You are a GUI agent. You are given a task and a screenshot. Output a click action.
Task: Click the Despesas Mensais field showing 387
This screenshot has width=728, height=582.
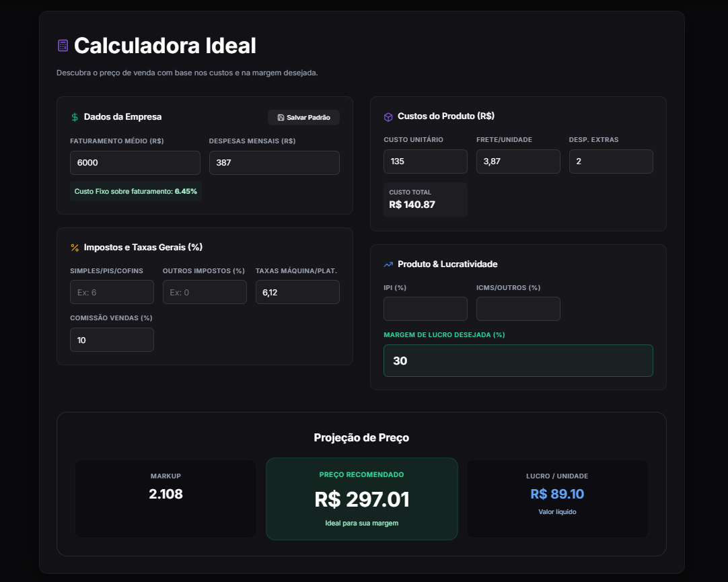pyautogui.click(x=274, y=162)
